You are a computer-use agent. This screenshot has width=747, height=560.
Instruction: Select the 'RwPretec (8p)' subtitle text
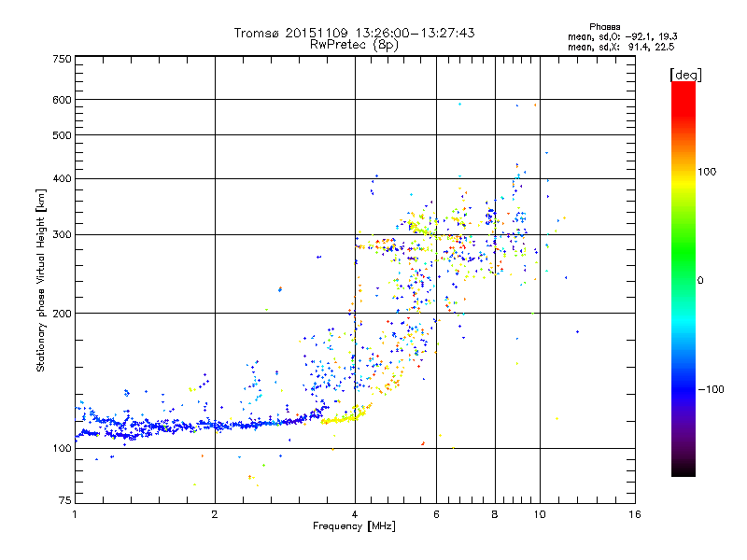(354, 45)
